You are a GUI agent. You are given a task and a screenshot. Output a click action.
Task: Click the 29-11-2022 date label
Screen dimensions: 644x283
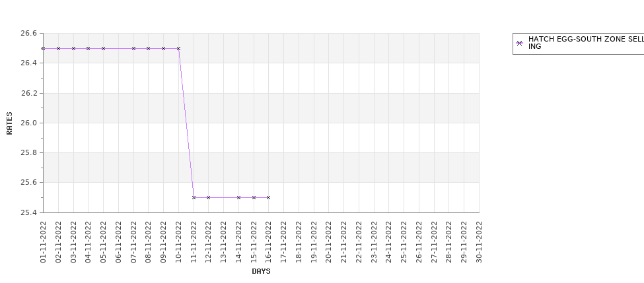pos(464,242)
